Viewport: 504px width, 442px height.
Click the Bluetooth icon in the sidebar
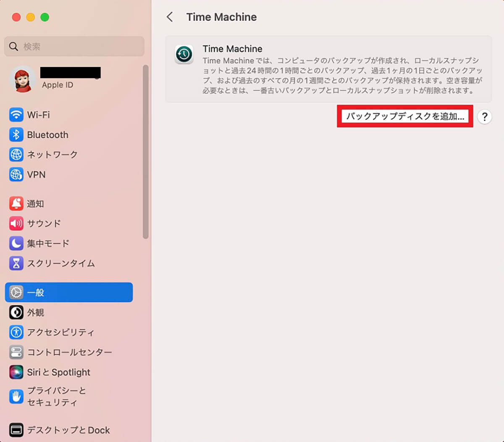tap(16, 134)
